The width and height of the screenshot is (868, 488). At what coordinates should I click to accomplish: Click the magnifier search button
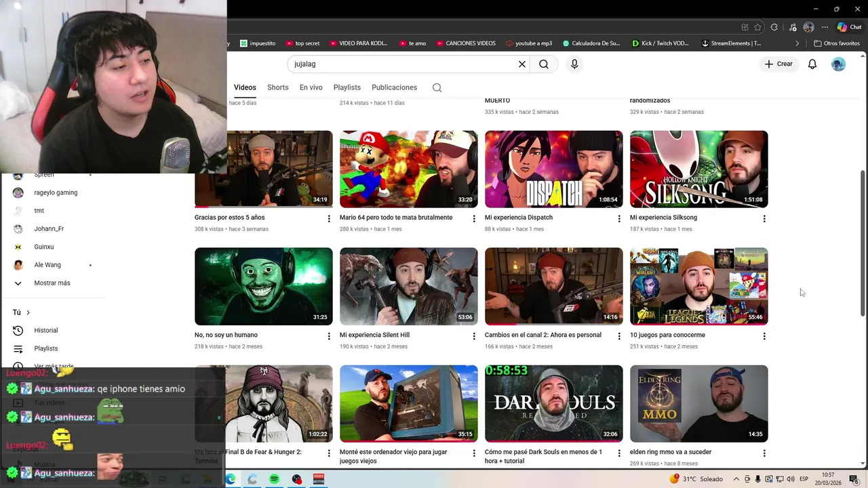[x=544, y=64]
